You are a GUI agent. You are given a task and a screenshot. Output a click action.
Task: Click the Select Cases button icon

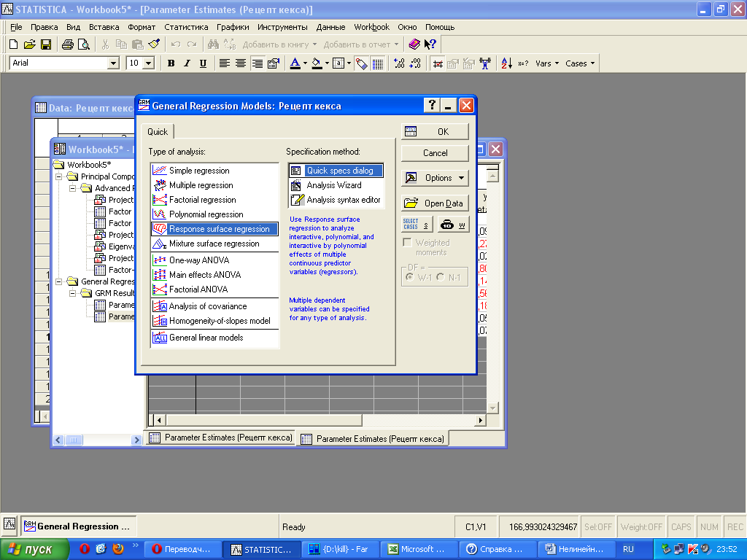tap(417, 225)
